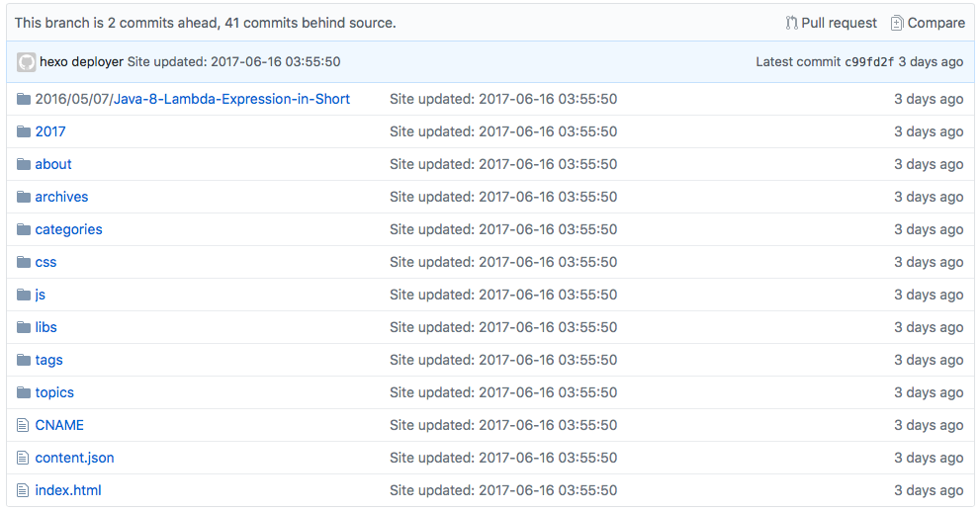Open the Java-8-Lambda-Expression-in-Short folder
This screenshot has height=510, width=980.
coord(231,99)
